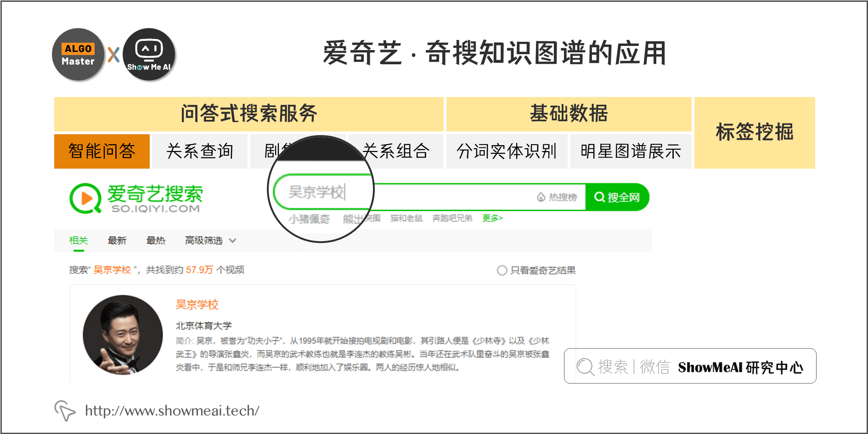Click the 猫和老鼠 suggested search

point(406,218)
